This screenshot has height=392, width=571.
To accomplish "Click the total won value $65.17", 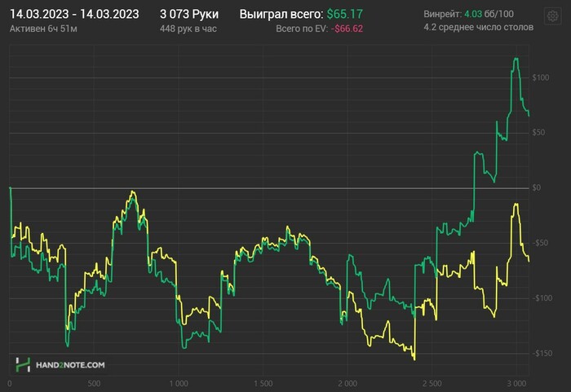I will [344, 14].
